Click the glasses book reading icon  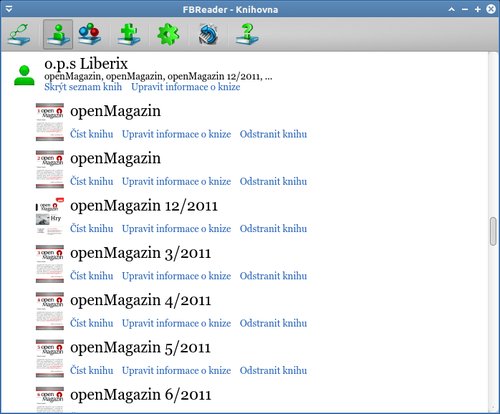[x=19, y=34]
